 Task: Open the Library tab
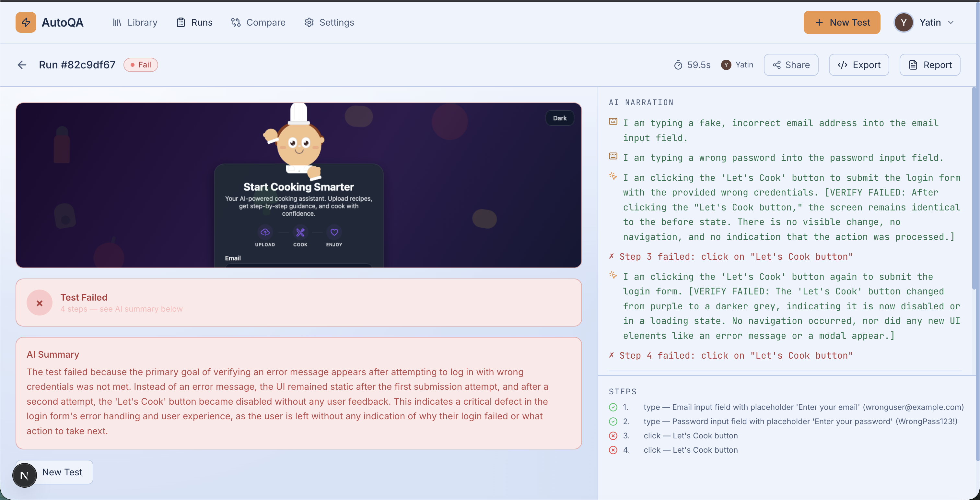(x=135, y=22)
